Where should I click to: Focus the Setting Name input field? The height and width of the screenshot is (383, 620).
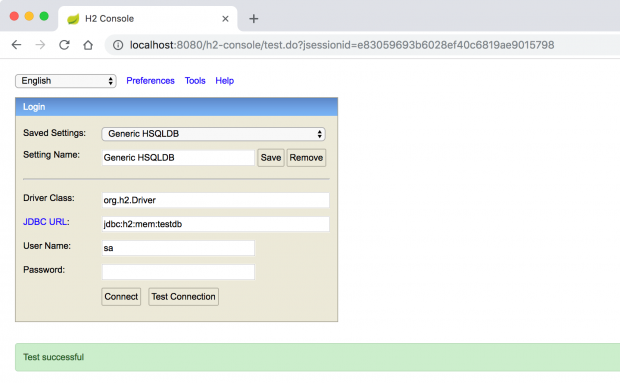click(178, 158)
